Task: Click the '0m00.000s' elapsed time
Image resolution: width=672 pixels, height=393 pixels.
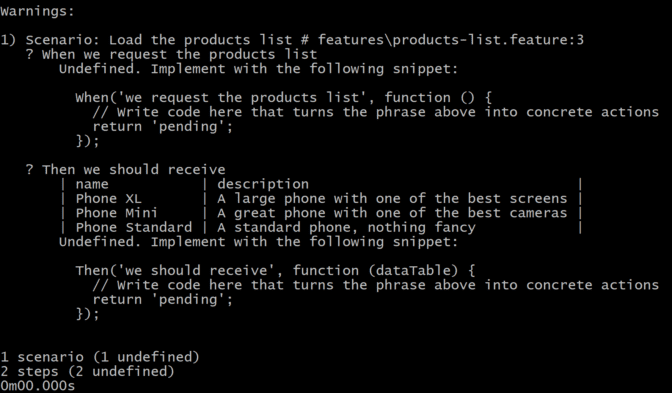Action: click(37, 386)
